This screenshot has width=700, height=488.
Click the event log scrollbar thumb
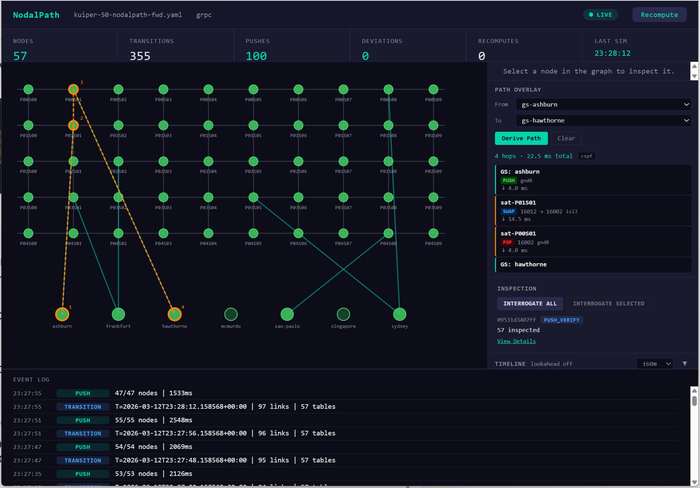pos(694,401)
